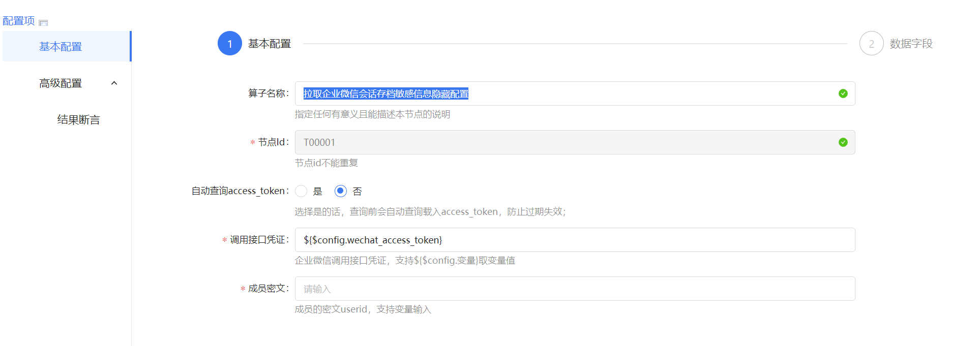Click green checkmark in 节点Id field
Image resolution: width=980 pixels, height=346 pixels.
point(843,142)
